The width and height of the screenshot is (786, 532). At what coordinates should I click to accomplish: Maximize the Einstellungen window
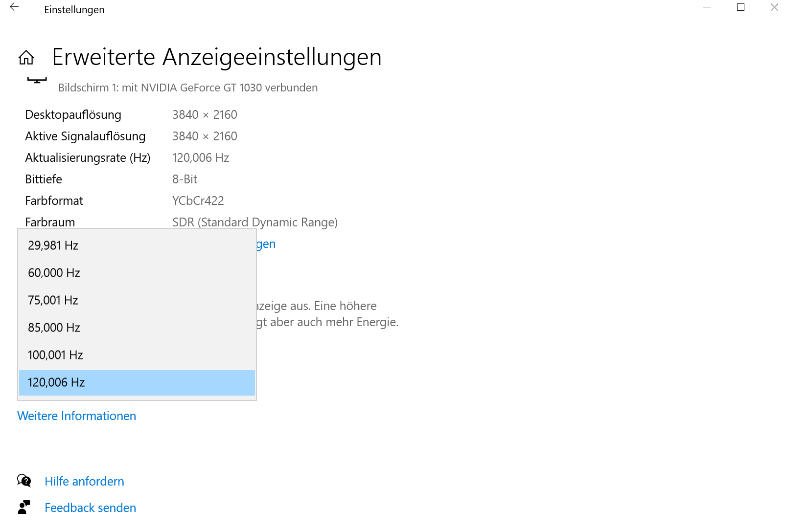coord(740,7)
